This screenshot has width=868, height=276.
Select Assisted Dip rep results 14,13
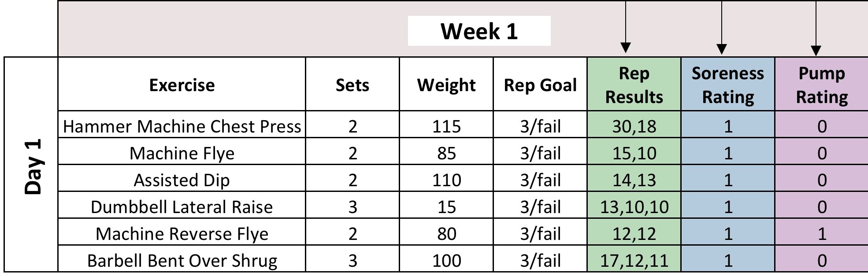634,180
